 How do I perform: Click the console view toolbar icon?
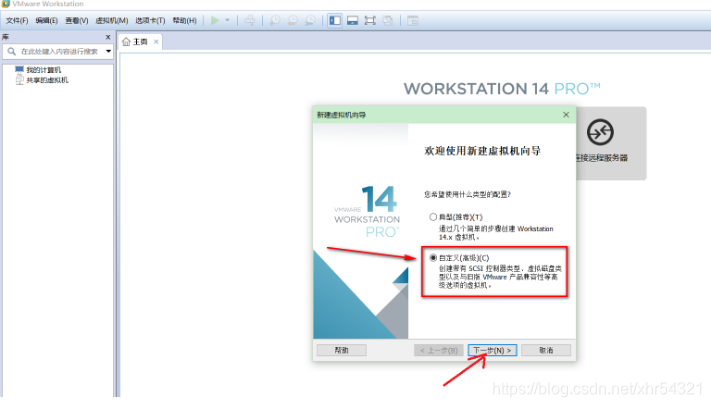click(x=413, y=20)
